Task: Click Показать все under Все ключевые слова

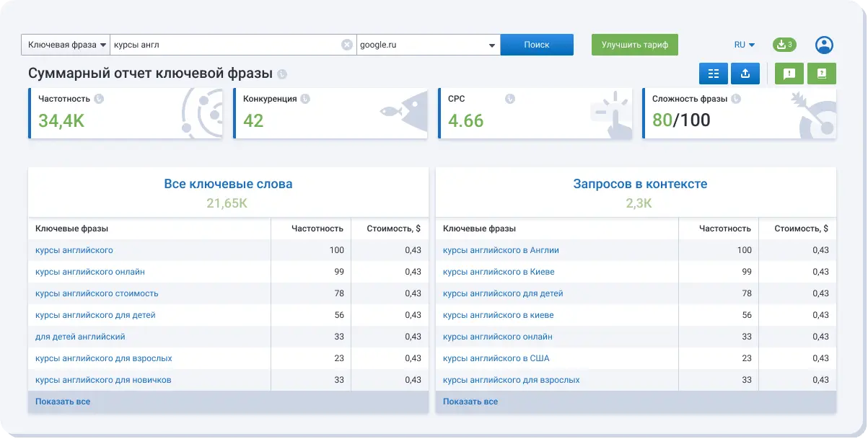Action: coord(63,402)
